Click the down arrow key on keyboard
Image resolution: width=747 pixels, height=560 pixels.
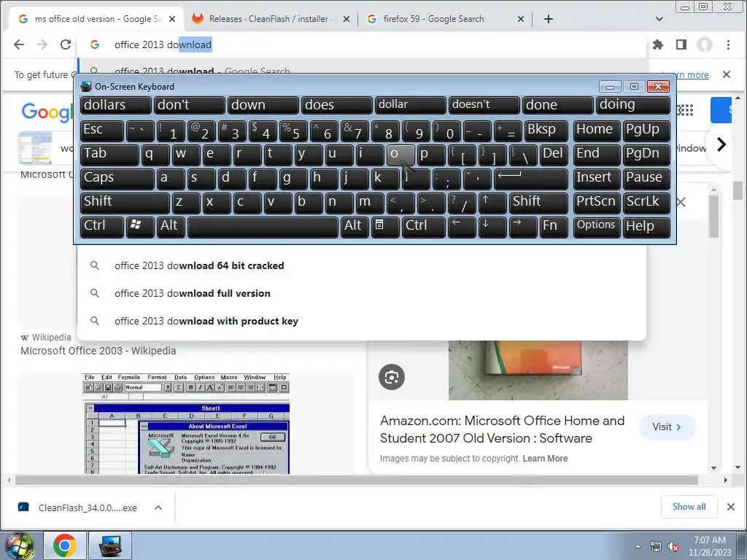pyautogui.click(x=492, y=227)
